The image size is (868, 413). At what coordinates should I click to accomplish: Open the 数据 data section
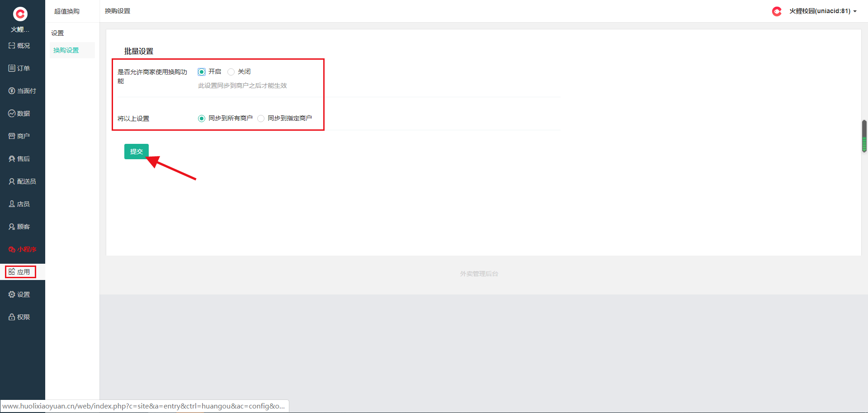pos(19,114)
